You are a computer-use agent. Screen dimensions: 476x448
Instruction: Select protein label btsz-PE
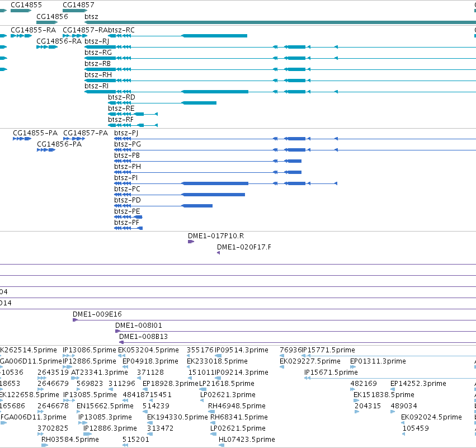127,211
